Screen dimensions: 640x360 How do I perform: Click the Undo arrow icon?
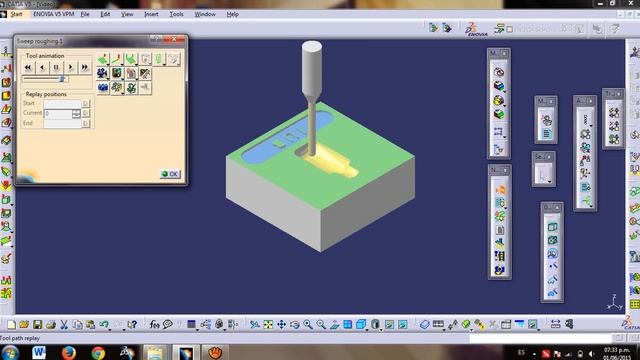[104, 324]
